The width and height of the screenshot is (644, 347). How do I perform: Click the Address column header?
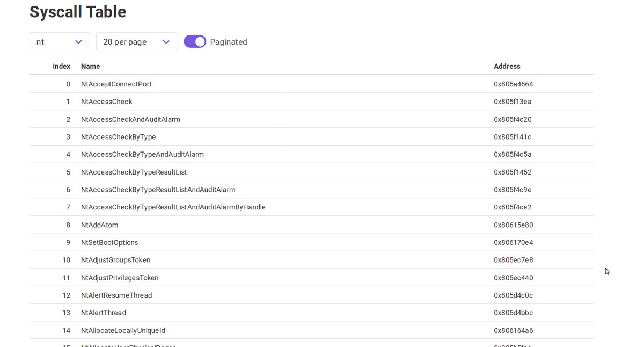click(507, 67)
